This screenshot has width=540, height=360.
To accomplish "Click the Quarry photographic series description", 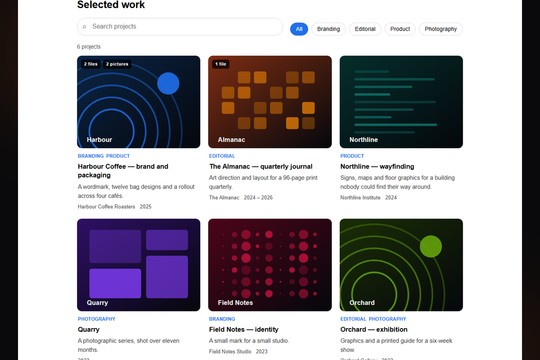I will 128,345.
